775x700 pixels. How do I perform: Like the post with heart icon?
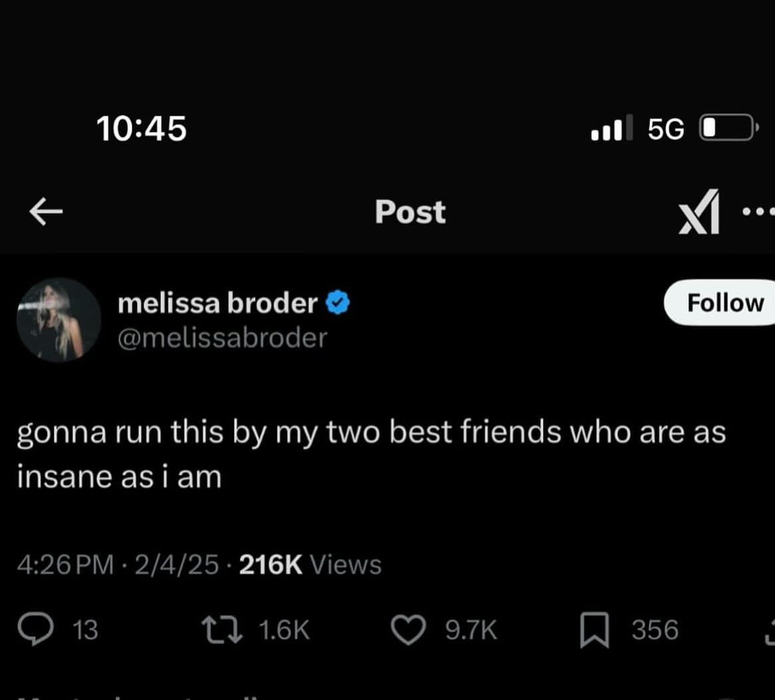[408, 630]
